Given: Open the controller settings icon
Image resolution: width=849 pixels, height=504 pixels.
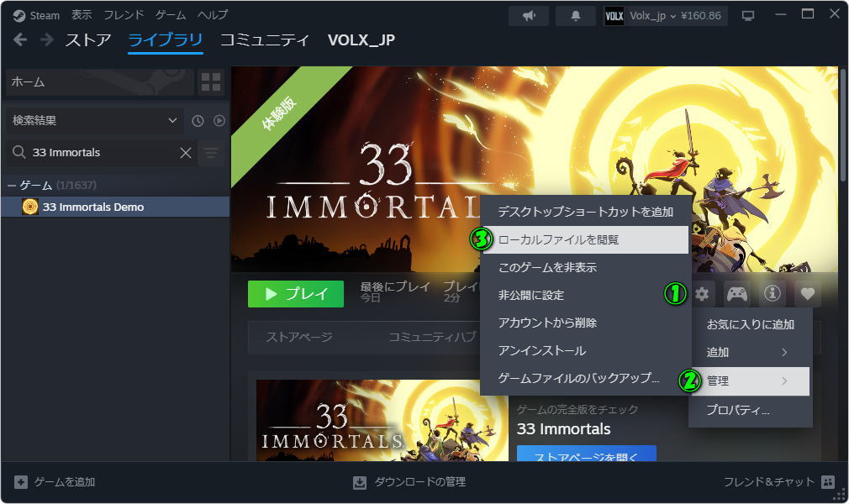Looking at the screenshot, I should click(737, 294).
